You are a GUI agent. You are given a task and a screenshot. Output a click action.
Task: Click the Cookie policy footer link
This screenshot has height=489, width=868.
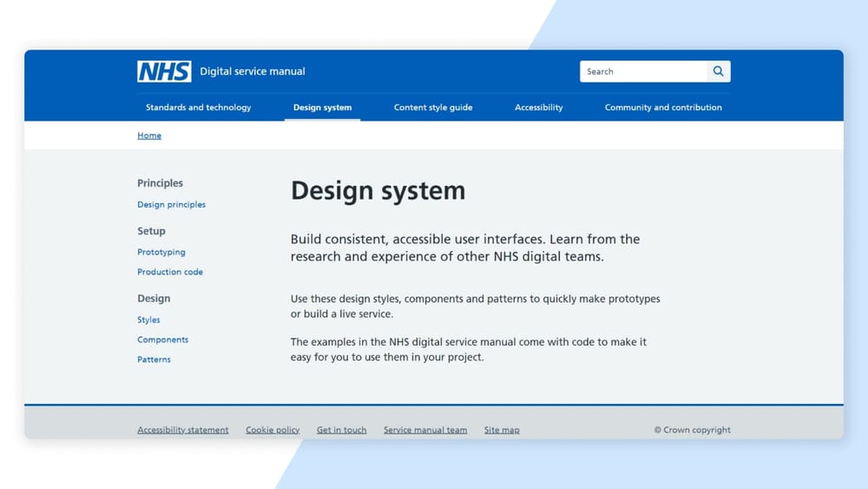(x=273, y=430)
